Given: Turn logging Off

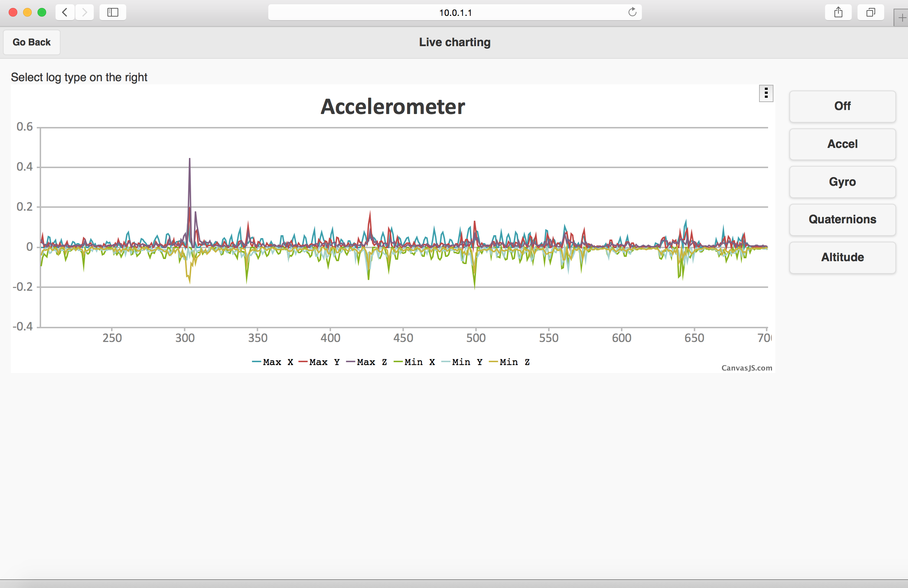Looking at the screenshot, I should 842,106.
